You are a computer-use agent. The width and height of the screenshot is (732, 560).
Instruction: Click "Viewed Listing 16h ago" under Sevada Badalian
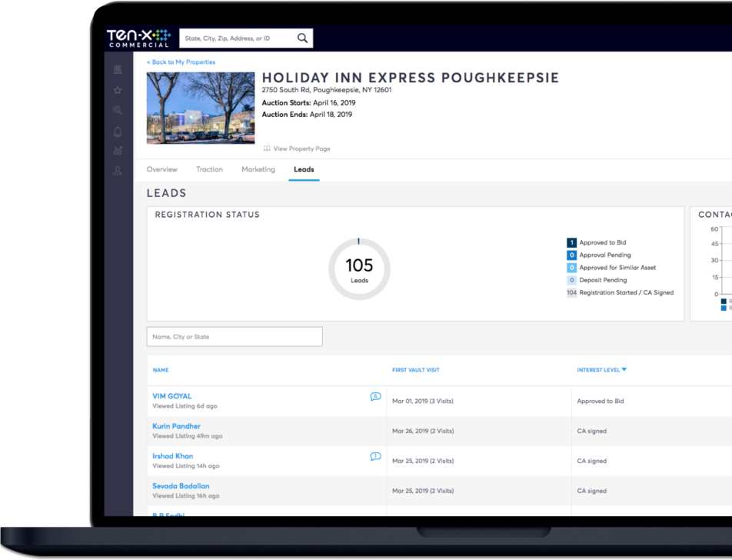186,496
